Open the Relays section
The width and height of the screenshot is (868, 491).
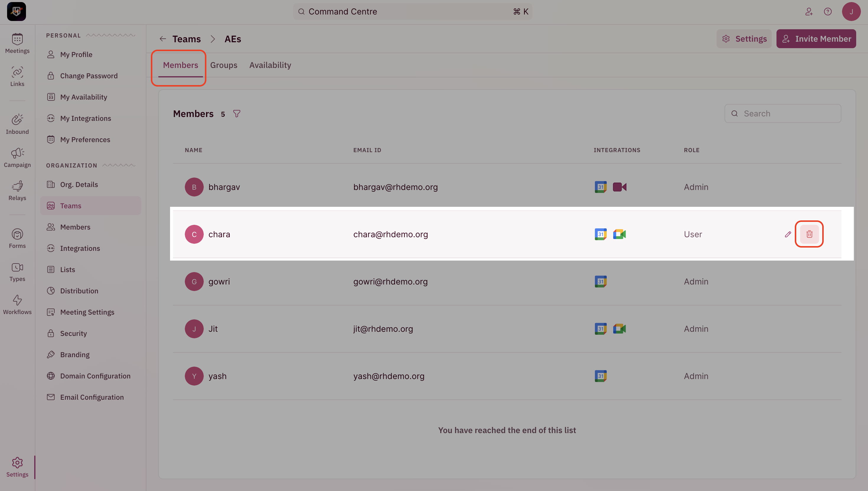[17, 191]
